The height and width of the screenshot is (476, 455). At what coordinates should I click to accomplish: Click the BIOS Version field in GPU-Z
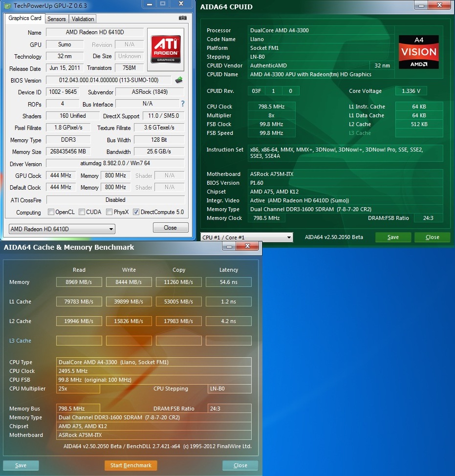coord(108,80)
